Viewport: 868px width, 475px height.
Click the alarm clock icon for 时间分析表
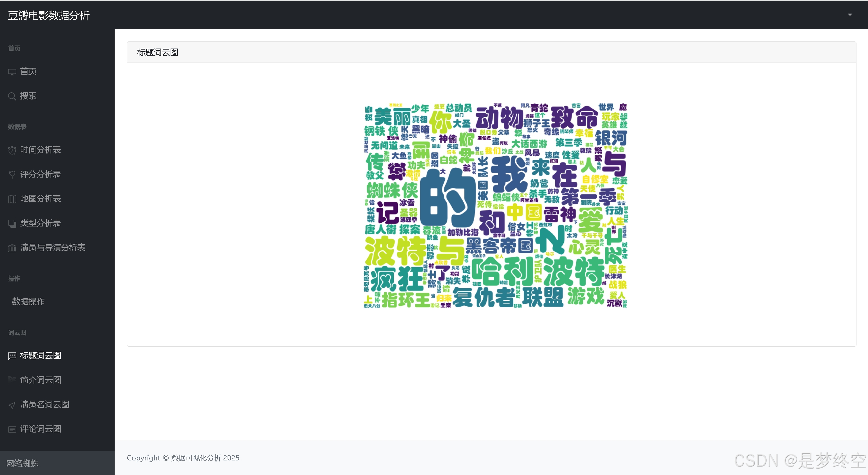click(x=12, y=150)
